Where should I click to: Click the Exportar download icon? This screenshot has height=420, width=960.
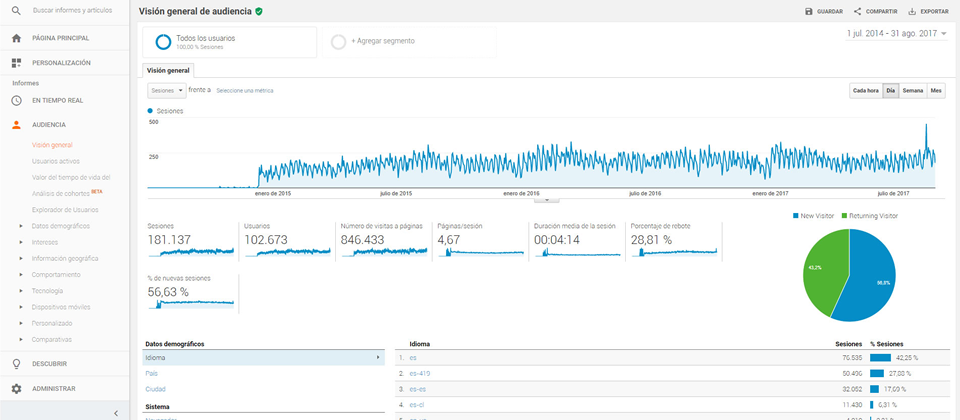coord(912,12)
